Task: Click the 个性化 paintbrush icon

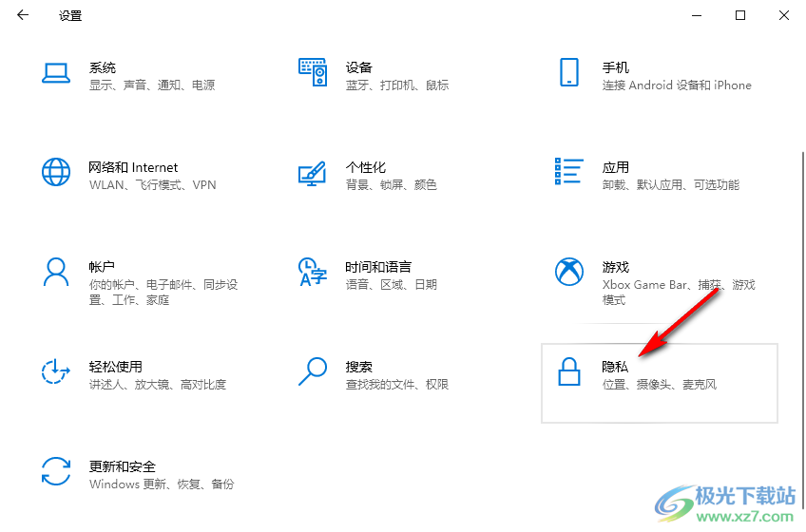Action: point(313,173)
